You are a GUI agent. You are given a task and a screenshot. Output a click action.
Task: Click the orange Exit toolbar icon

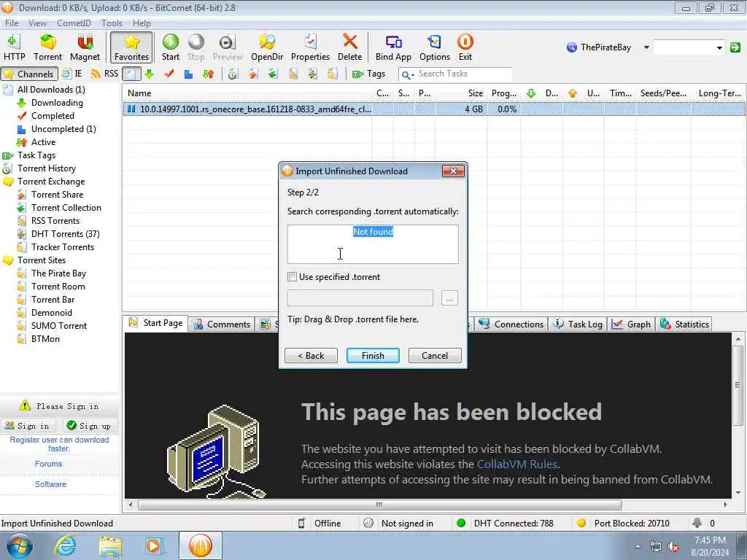(465, 47)
